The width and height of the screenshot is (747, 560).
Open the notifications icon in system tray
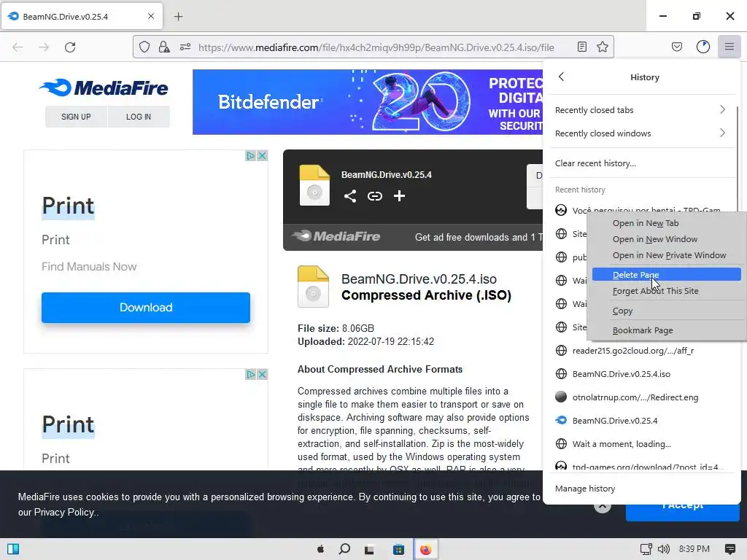click(x=729, y=549)
